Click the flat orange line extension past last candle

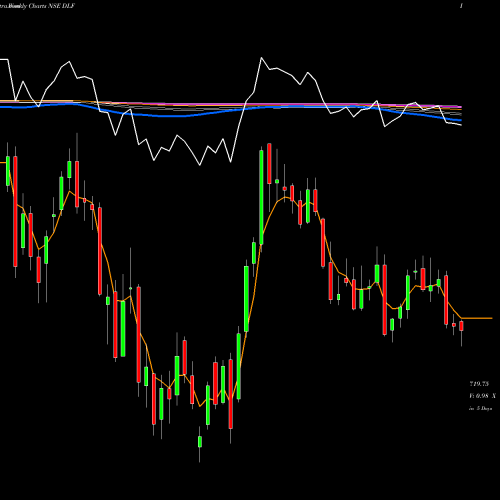click(477, 318)
